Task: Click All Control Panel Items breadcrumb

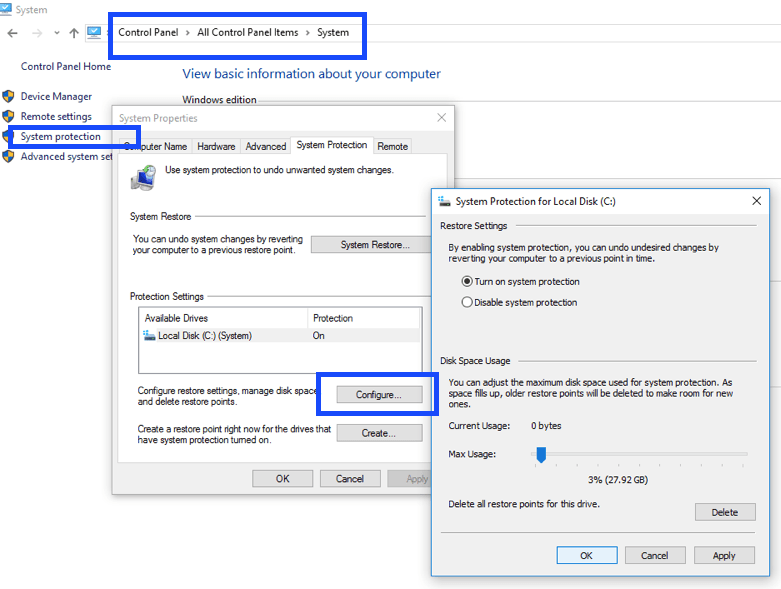Action: [248, 32]
